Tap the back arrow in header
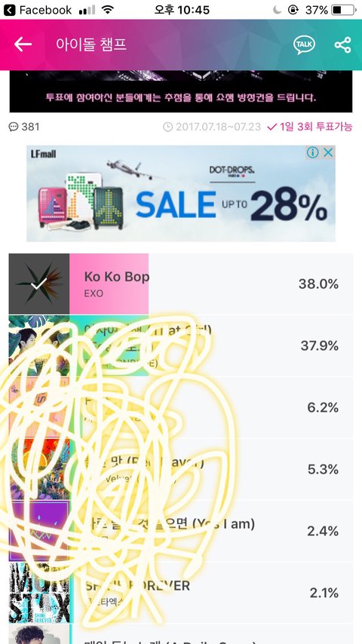This screenshot has height=644, width=362. tap(23, 44)
